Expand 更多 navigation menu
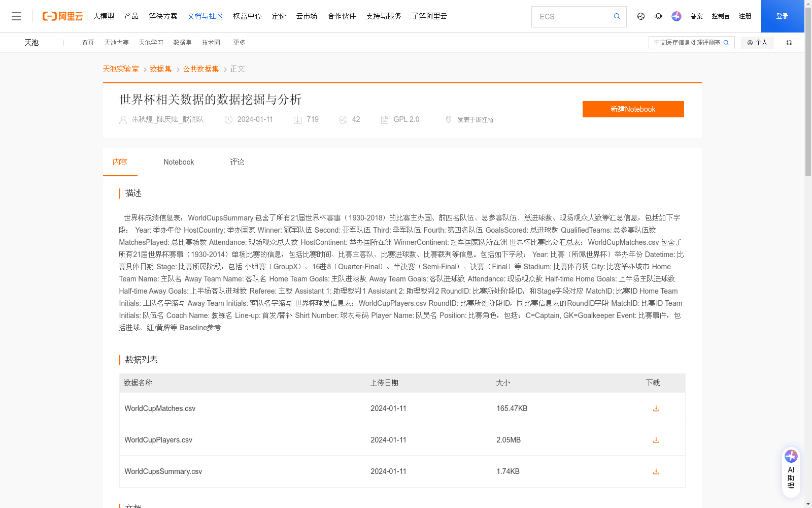This screenshot has height=508, width=812. pos(239,43)
